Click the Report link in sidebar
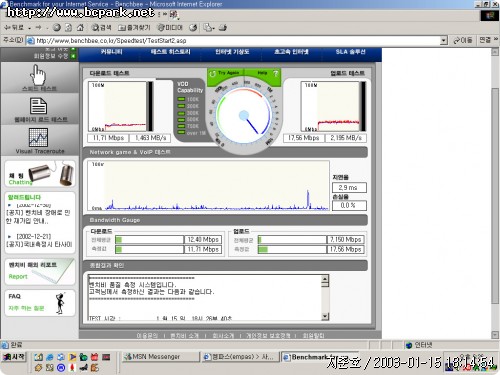 (x=18, y=276)
